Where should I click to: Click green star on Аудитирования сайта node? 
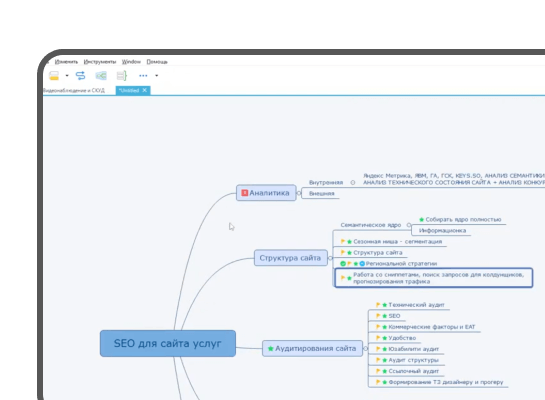[270, 348]
